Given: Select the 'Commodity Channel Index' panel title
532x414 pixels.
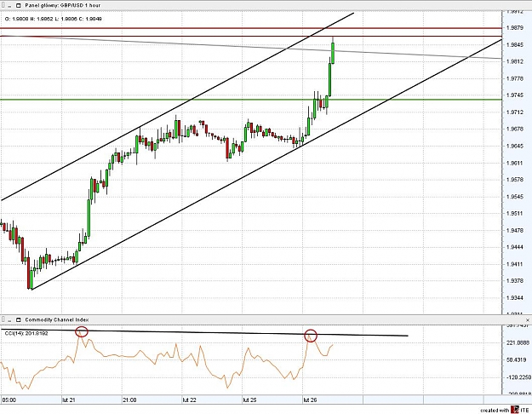Looking at the screenshot, I should point(57,320).
